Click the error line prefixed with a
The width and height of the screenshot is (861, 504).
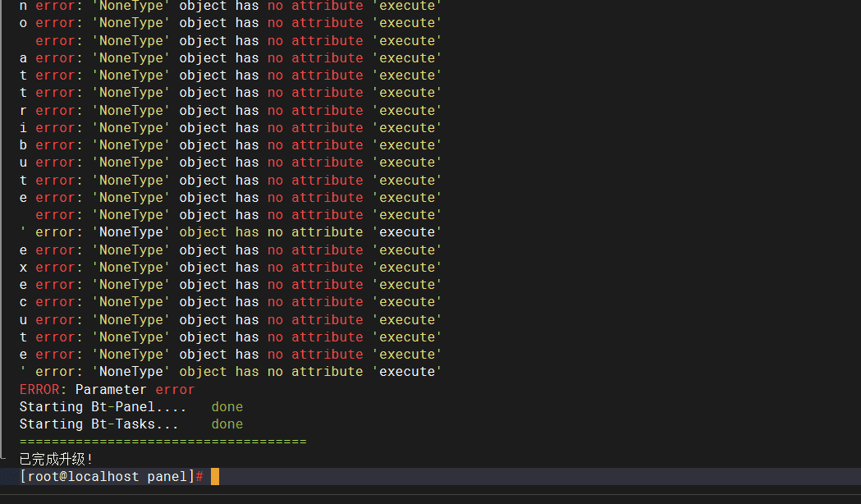[x=230, y=58]
